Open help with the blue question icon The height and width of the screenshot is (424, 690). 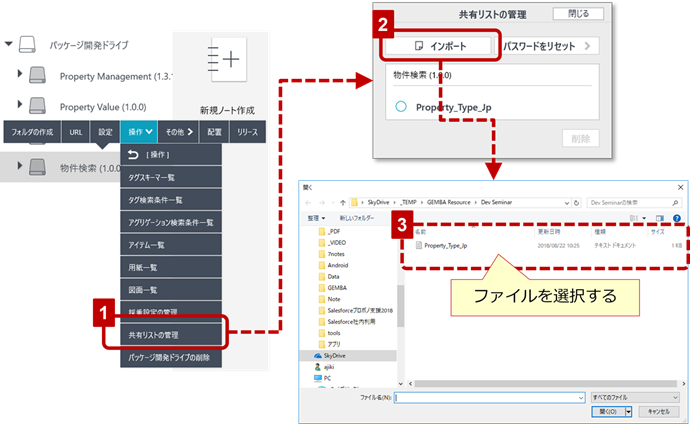pyautogui.click(x=677, y=218)
